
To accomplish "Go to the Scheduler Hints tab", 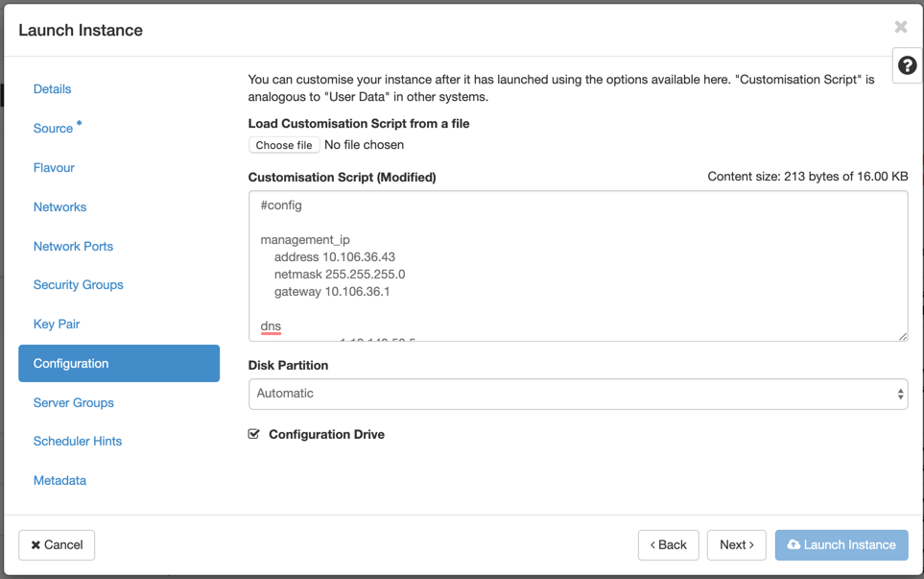I will tap(78, 441).
